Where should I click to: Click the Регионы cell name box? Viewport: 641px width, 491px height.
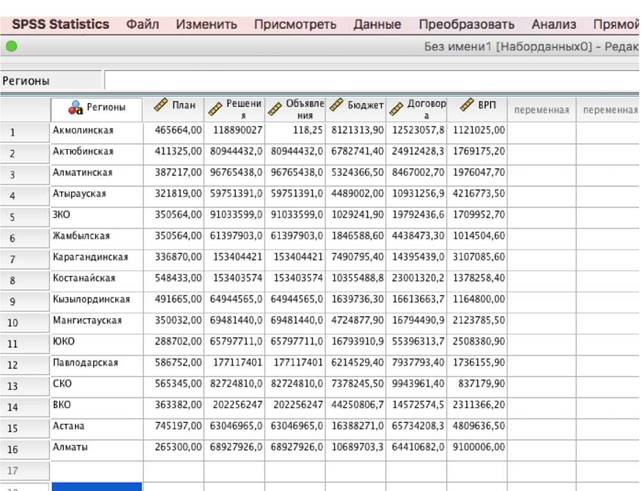[x=51, y=80]
